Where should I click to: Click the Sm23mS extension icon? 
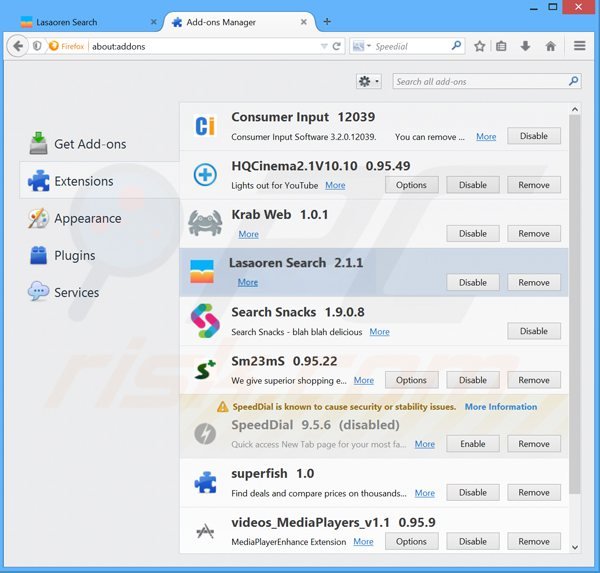(205, 370)
